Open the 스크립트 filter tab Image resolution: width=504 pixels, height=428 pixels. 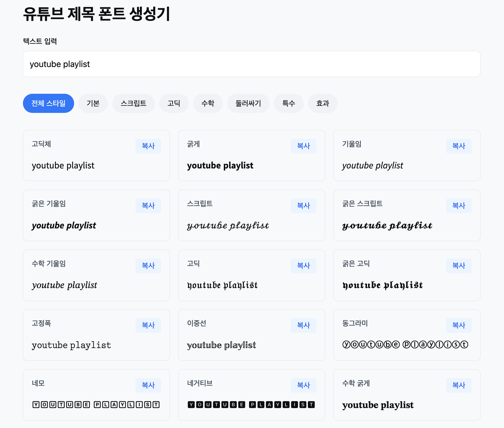point(133,103)
